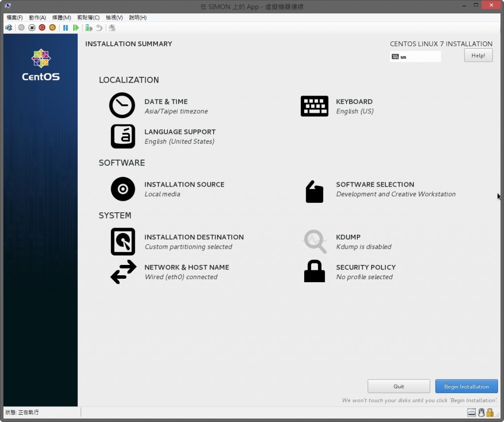Screen dimensions: 504x422
Task: Open Network & Host Name settings
Action: [170, 272]
